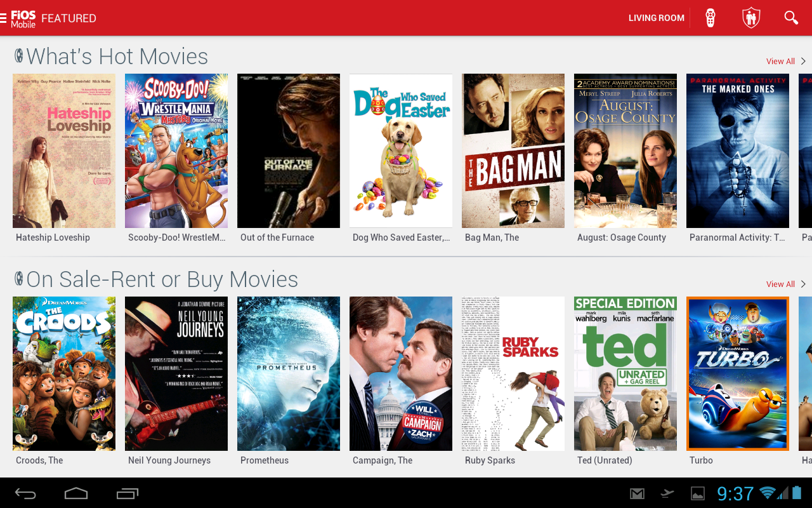
Task: Select the 'What's Hot Movies' heading
Action: tap(117, 57)
